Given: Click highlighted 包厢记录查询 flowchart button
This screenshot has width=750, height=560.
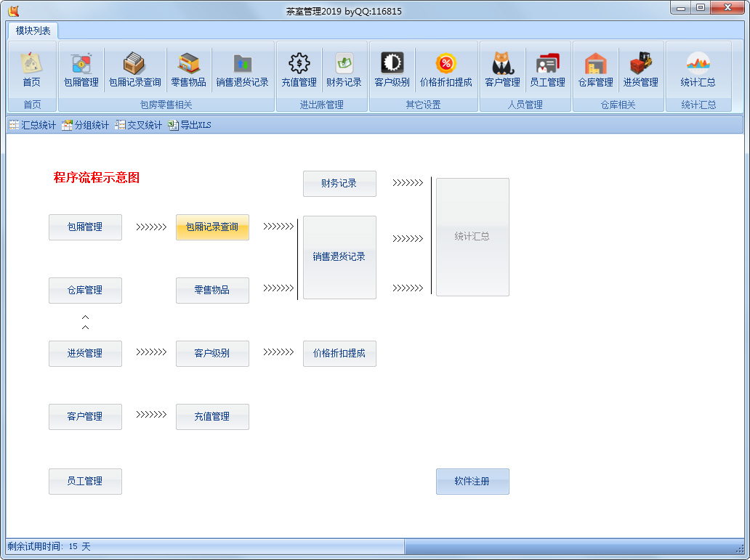Looking at the screenshot, I should 212,227.
